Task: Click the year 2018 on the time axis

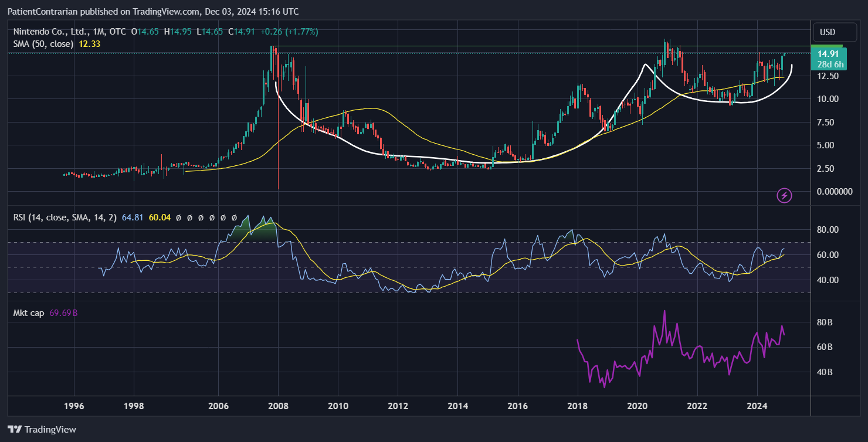Action: (x=578, y=405)
